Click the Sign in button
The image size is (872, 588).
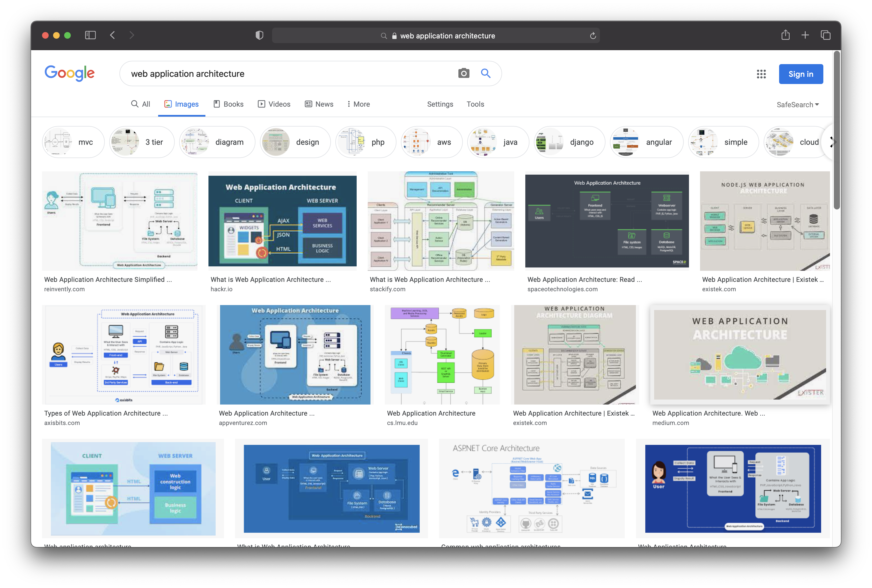point(801,74)
